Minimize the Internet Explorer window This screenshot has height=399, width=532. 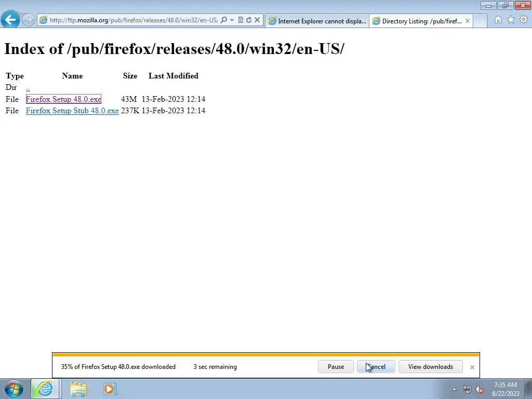pos(488,5)
